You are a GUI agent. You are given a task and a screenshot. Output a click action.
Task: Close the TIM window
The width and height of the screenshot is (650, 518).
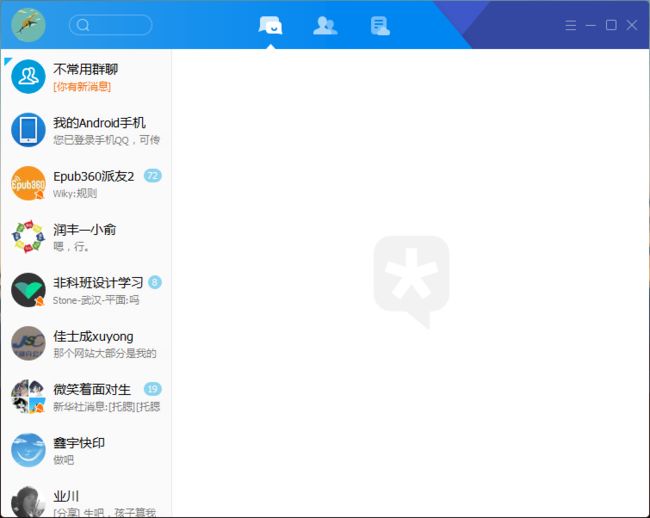pyautogui.click(x=632, y=25)
